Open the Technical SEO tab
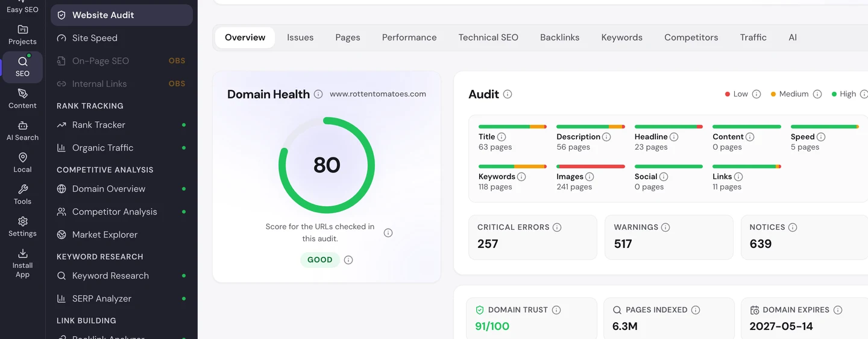This screenshot has width=868, height=339. (488, 37)
